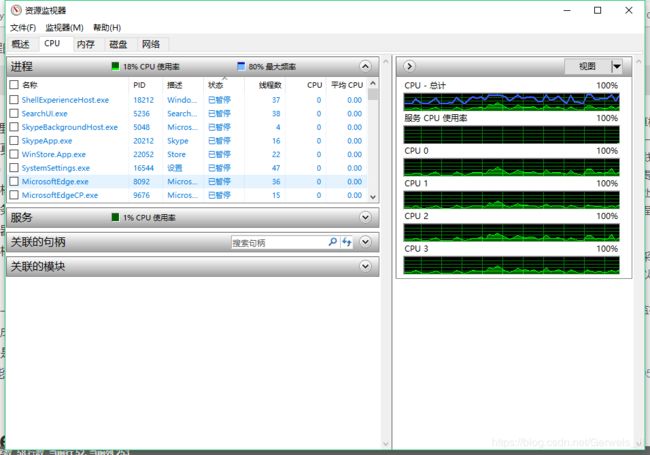Switch to the 概述 tab
Viewport: 650px width, 455px height.
(x=20, y=44)
